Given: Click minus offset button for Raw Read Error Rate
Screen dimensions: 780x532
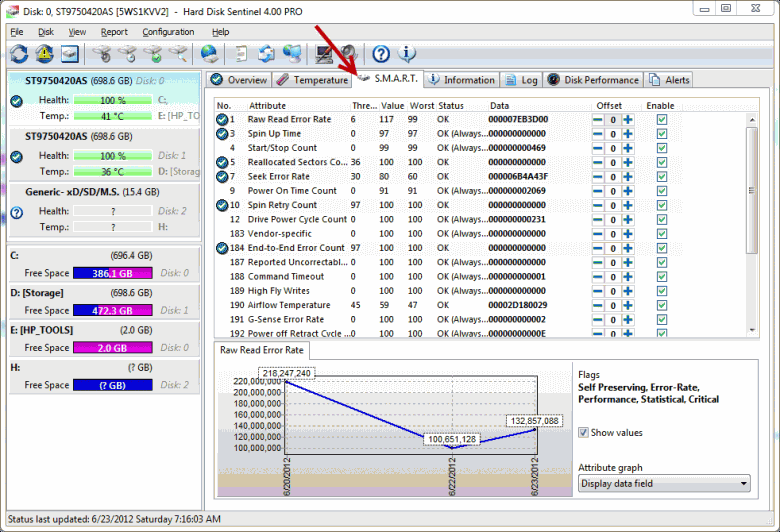Looking at the screenshot, I should coord(598,119).
